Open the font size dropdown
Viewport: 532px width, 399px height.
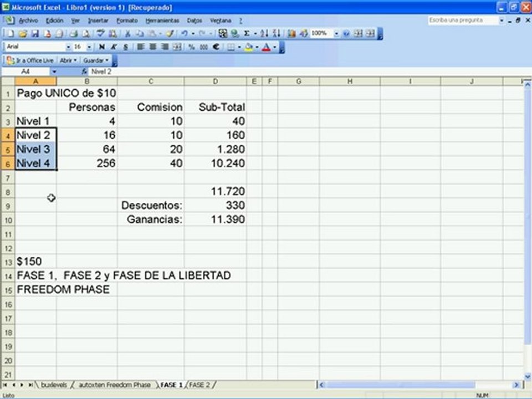click(x=89, y=47)
